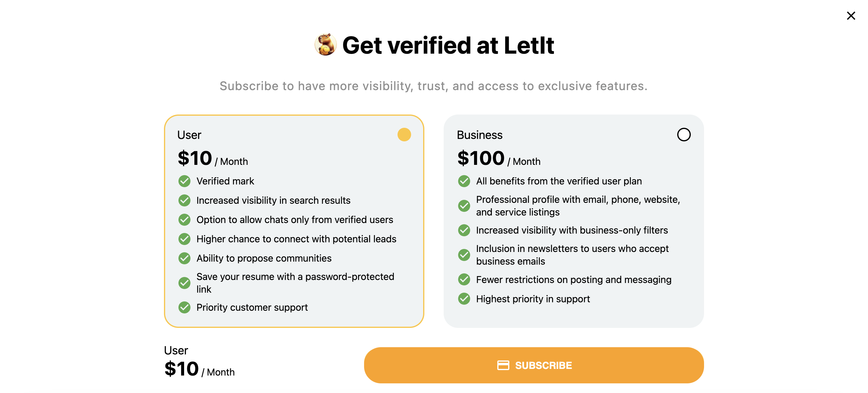The image size is (868, 393).
Task: Toggle the filled orange selector on User plan
Action: 404,134
